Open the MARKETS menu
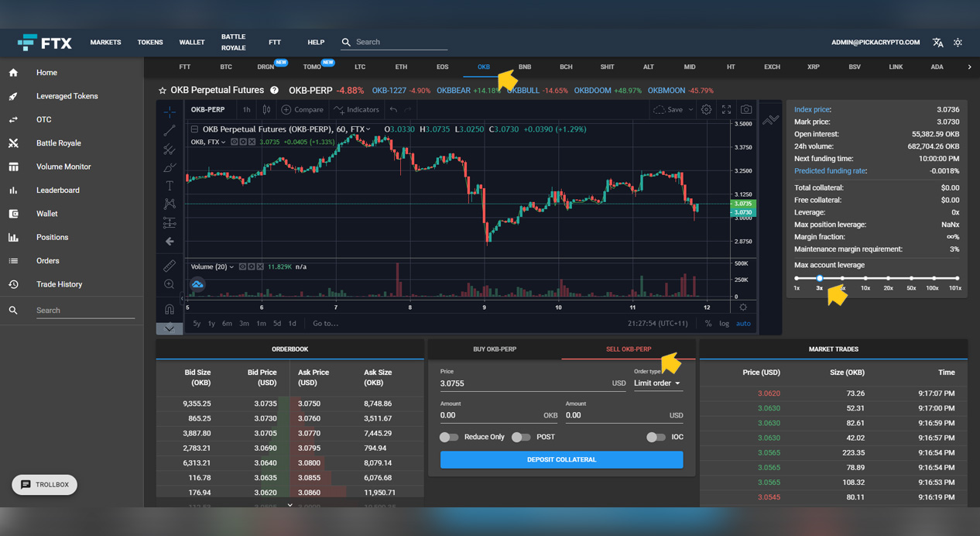This screenshot has height=536, width=980. click(x=105, y=43)
